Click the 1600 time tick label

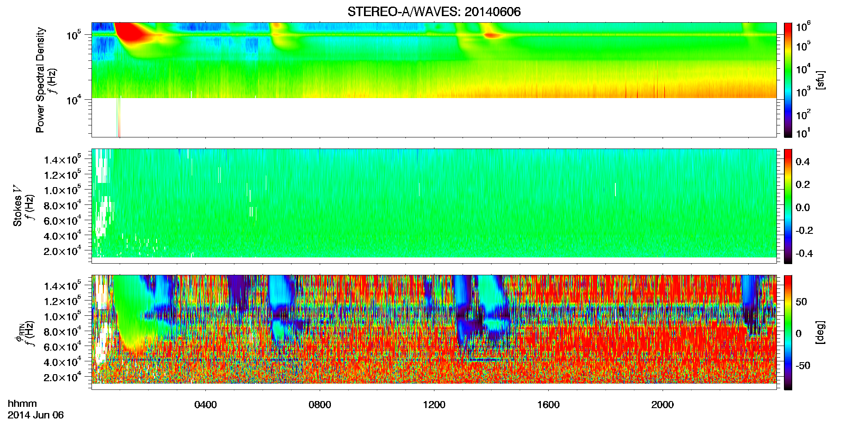548,404
